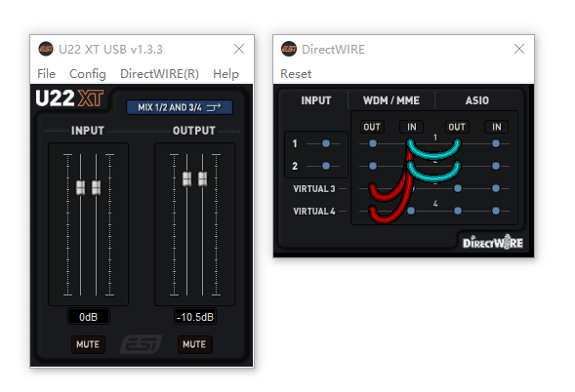The image size is (575, 392).
Task: Select the INPUT 1 connection node
Action: point(326,143)
